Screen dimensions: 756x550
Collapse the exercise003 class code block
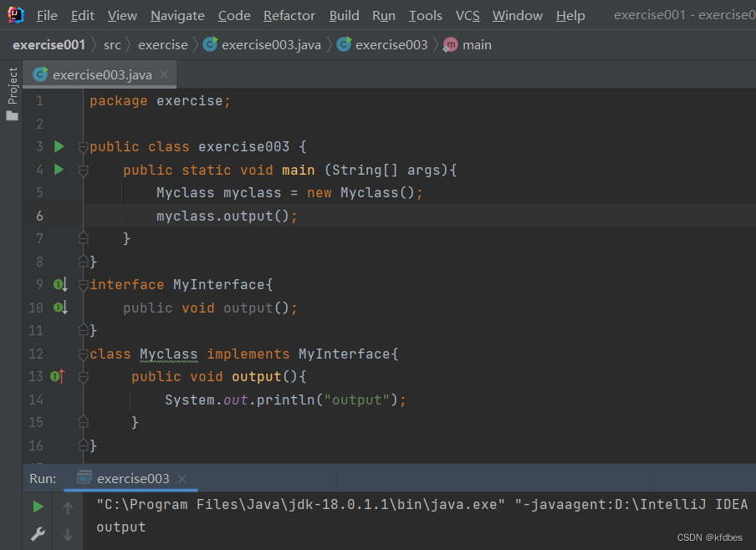(x=83, y=148)
